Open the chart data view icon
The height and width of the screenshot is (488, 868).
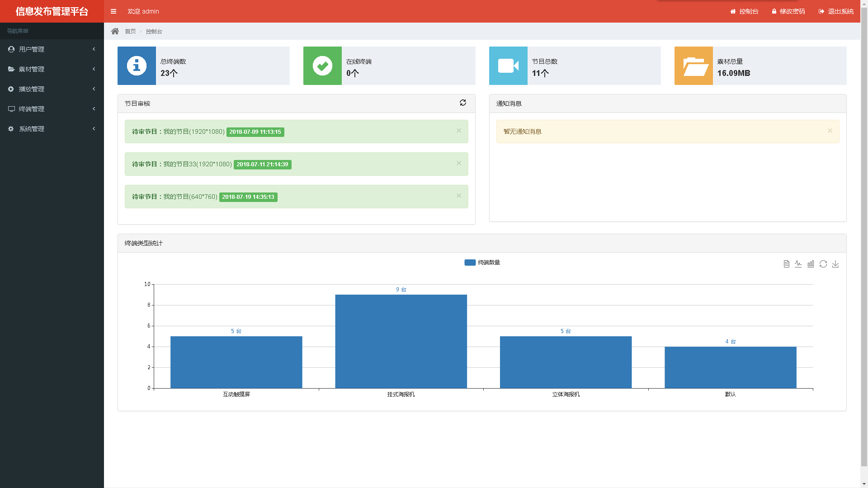coord(786,264)
